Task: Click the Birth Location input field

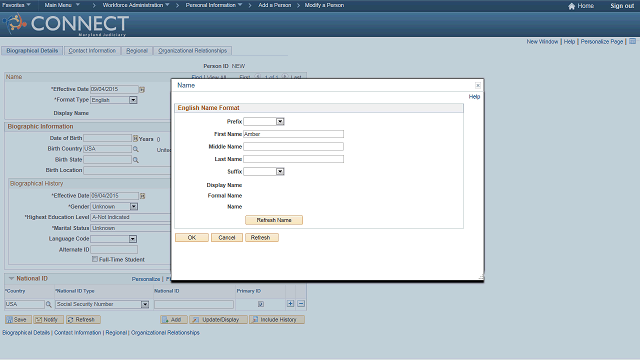Action: (127, 170)
